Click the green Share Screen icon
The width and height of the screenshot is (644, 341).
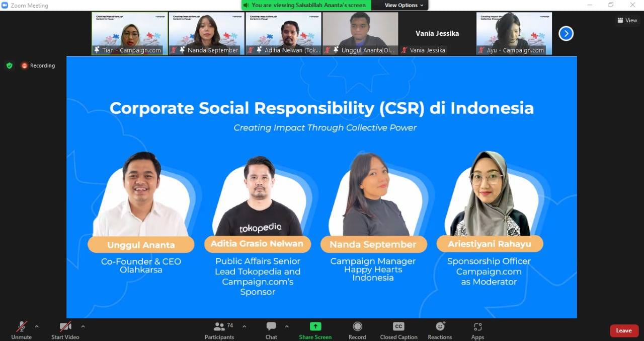315,326
